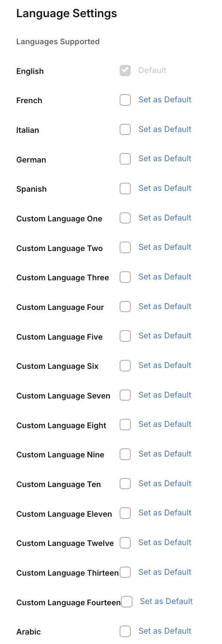222x644 pixels.
Task: Set Custom Language Eight as default
Action: coord(165,424)
